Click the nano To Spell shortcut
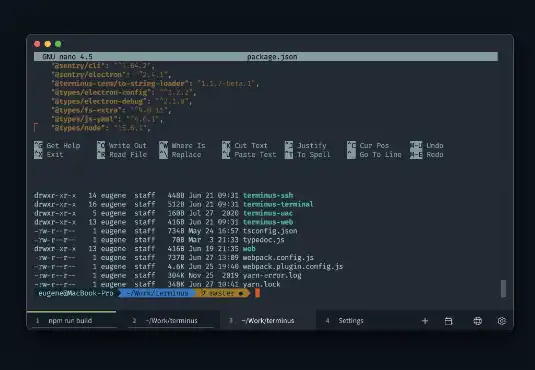 click(x=308, y=155)
